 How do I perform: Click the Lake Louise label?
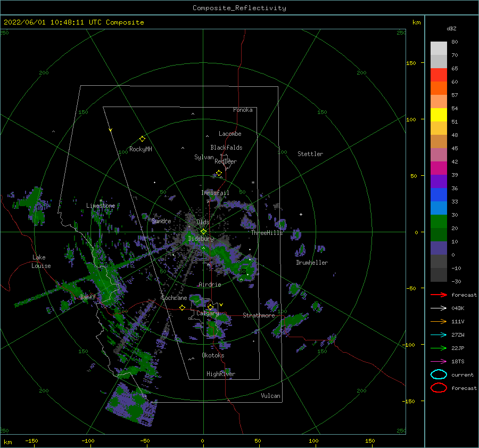tap(41, 262)
